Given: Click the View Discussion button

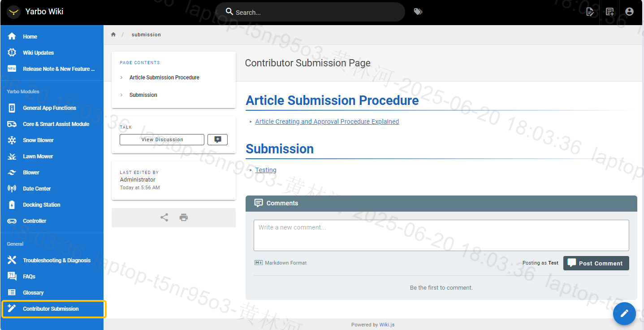Looking at the screenshot, I should pyautogui.click(x=162, y=139).
